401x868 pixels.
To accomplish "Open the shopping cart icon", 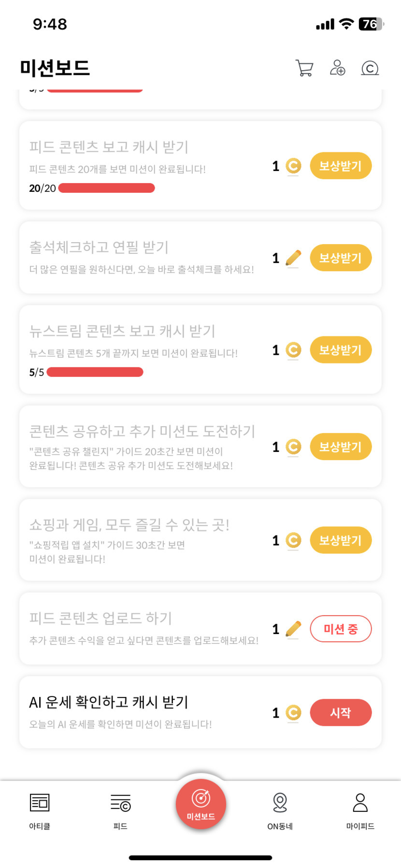I will (x=304, y=68).
